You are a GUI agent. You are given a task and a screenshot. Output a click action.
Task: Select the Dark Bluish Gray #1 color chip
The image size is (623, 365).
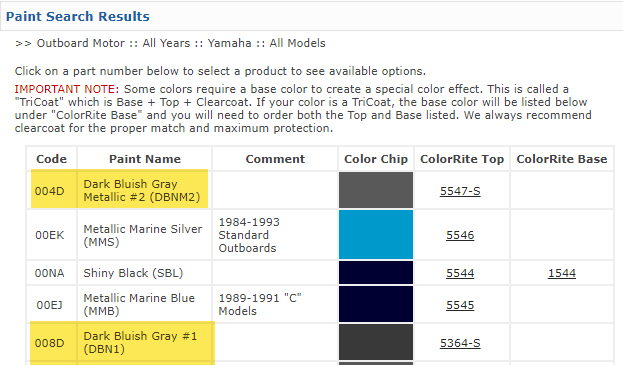[x=376, y=342]
